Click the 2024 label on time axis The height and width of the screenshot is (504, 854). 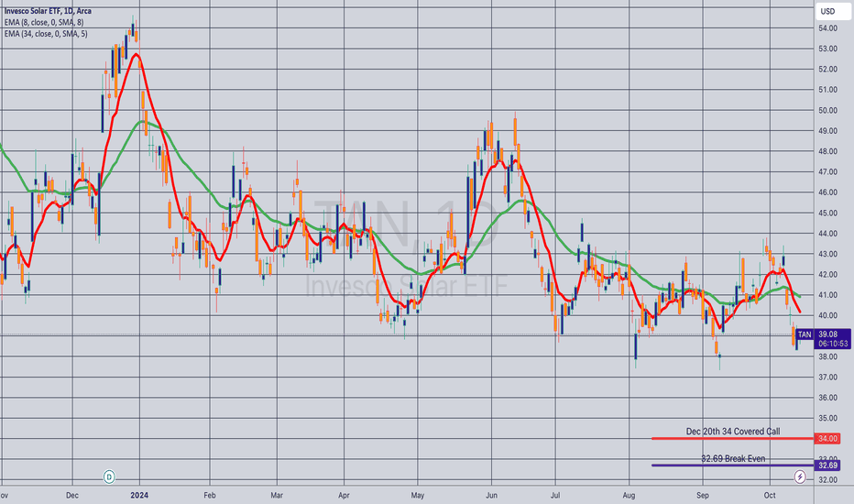(x=139, y=495)
